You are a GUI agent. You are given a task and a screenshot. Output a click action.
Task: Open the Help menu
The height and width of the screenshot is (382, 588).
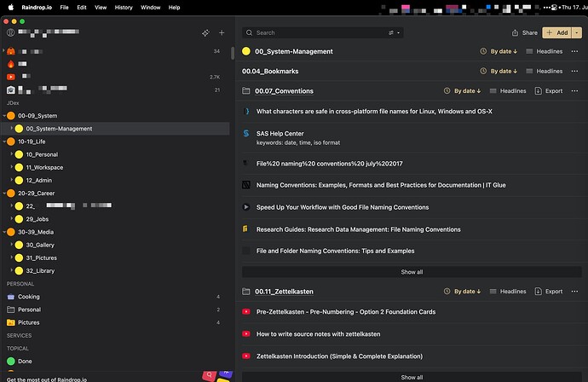click(x=174, y=8)
